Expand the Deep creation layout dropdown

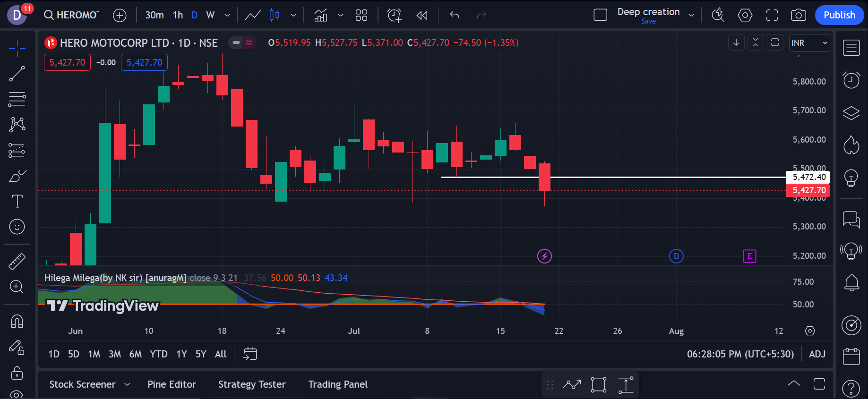click(x=691, y=15)
